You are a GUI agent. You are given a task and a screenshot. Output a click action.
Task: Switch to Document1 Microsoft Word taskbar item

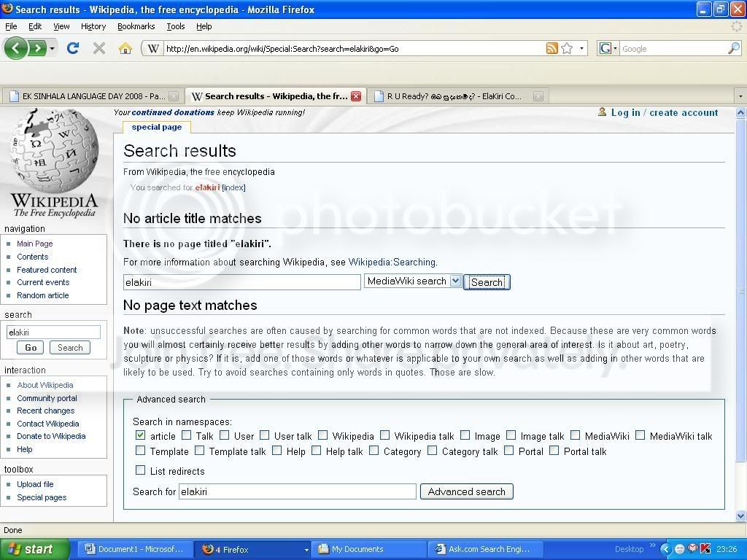point(134,549)
